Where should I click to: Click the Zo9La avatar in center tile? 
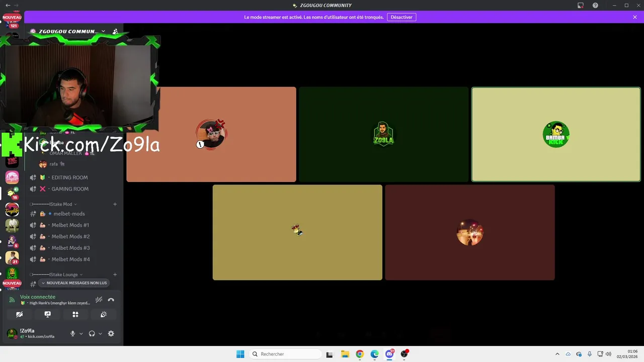coord(383,134)
